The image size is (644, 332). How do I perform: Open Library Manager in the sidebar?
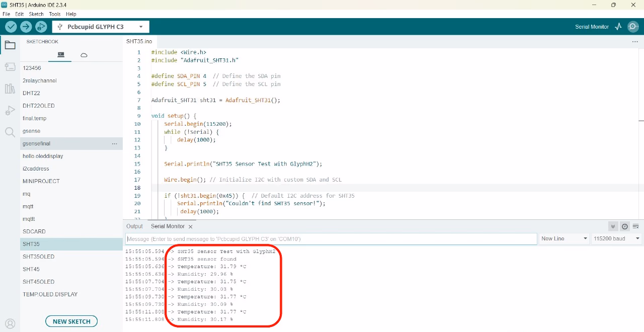10,89
